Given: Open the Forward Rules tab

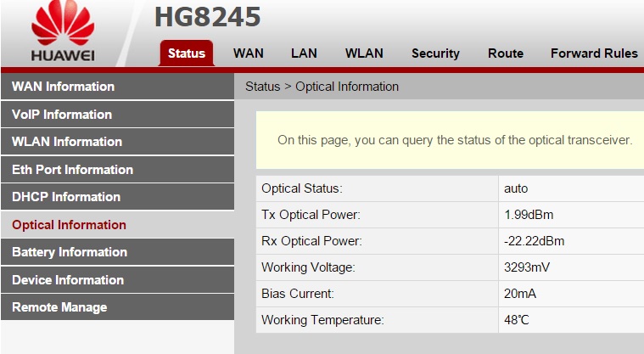Looking at the screenshot, I should (594, 53).
